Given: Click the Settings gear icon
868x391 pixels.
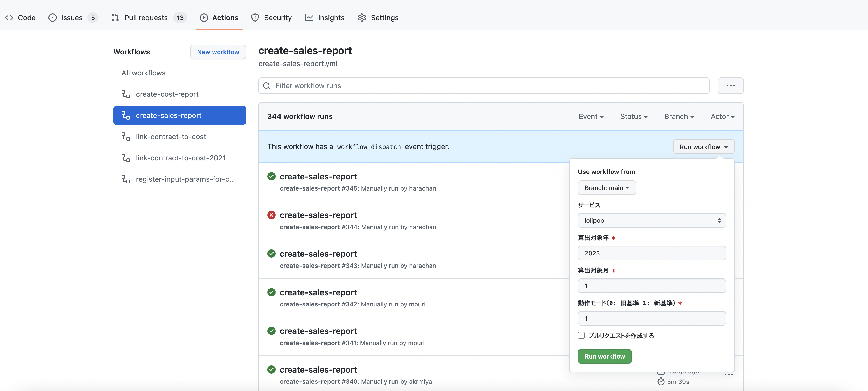Looking at the screenshot, I should [362, 18].
